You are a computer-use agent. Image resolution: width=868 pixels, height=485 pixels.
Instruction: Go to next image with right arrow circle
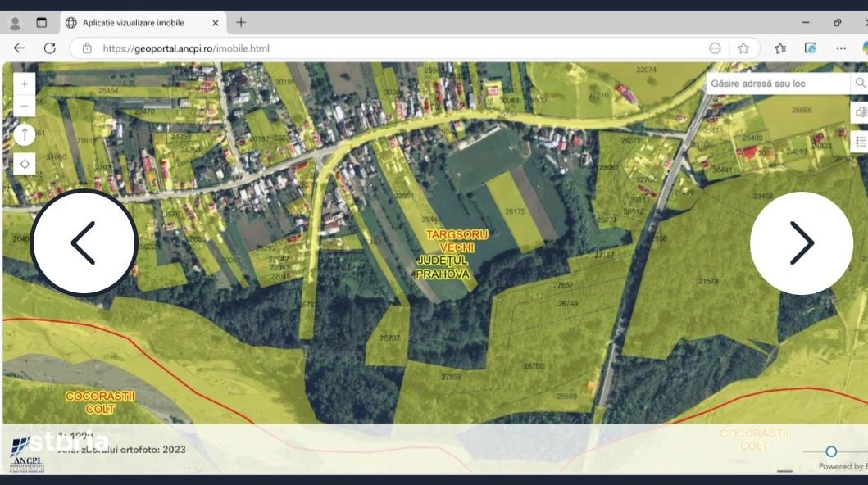click(802, 242)
